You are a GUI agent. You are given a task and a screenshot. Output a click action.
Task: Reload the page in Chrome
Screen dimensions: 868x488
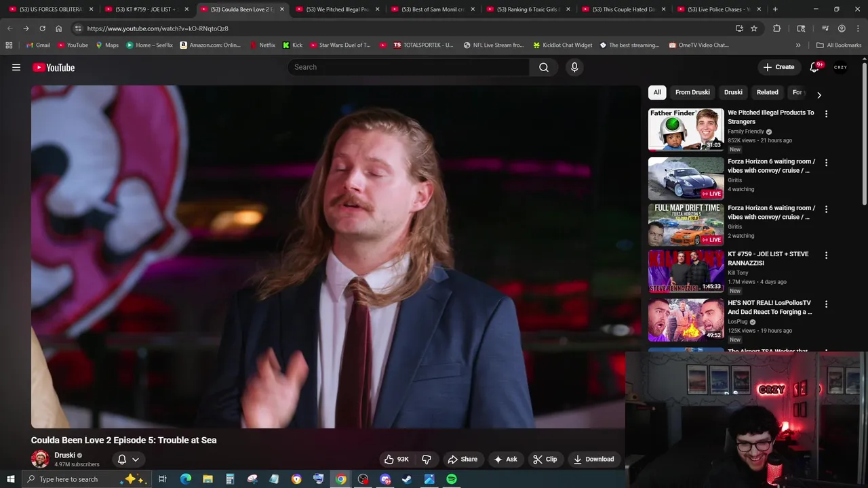click(42, 28)
